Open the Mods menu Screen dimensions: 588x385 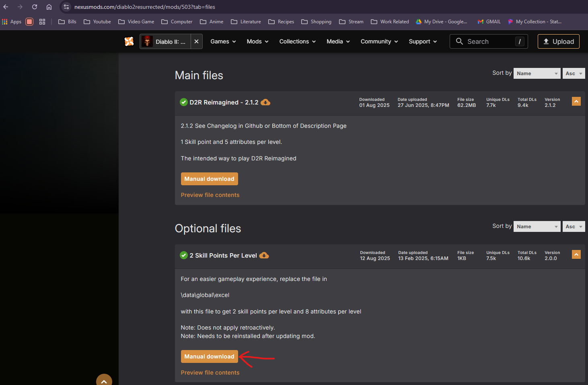pos(257,41)
